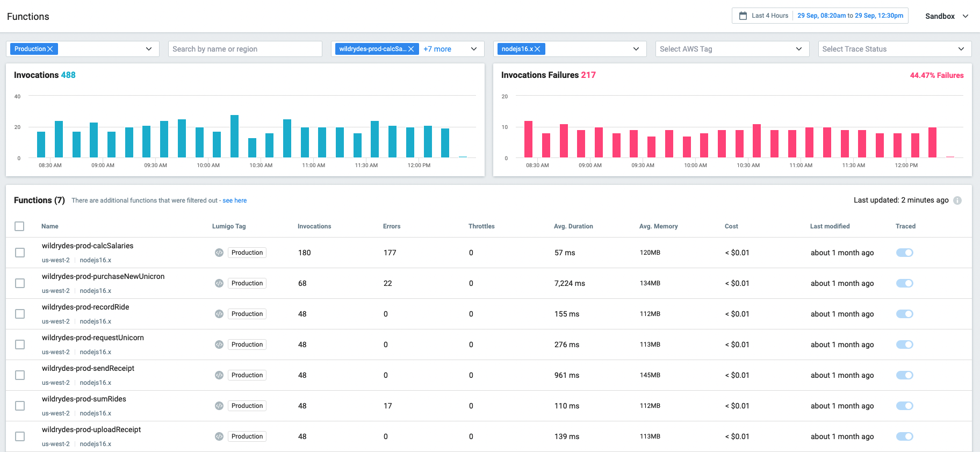Select the wildrydes-prod-recordRide row checkbox

(x=20, y=314)
